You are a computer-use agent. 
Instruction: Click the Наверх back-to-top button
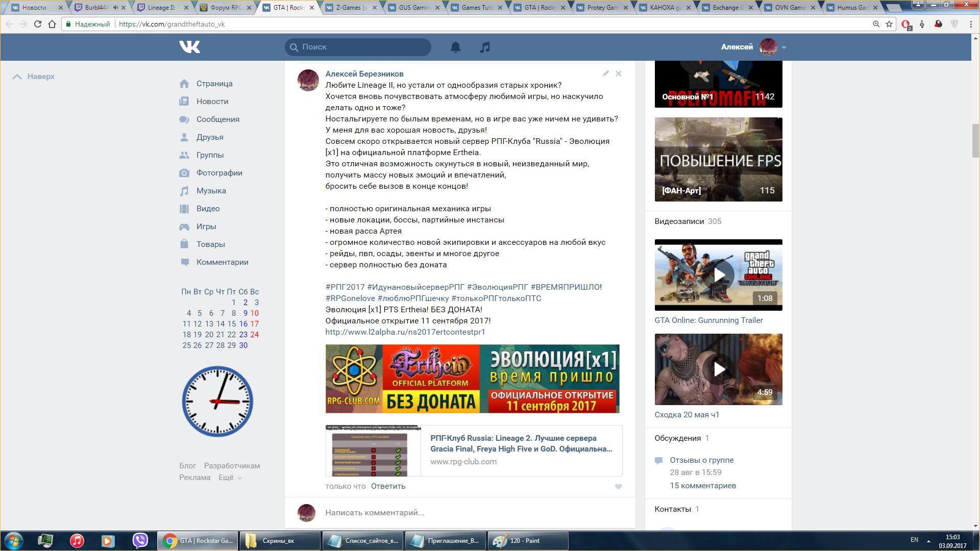click(x=34, y=77)
